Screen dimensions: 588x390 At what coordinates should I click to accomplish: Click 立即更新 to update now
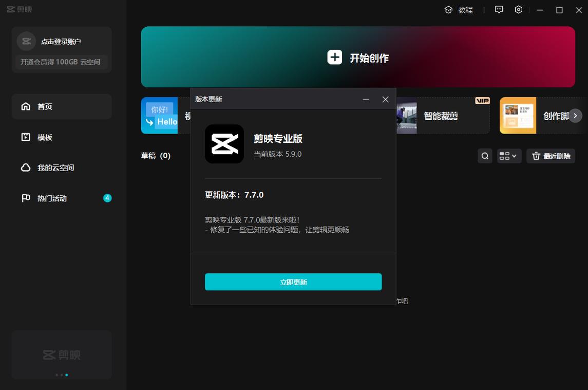point(293,282)
